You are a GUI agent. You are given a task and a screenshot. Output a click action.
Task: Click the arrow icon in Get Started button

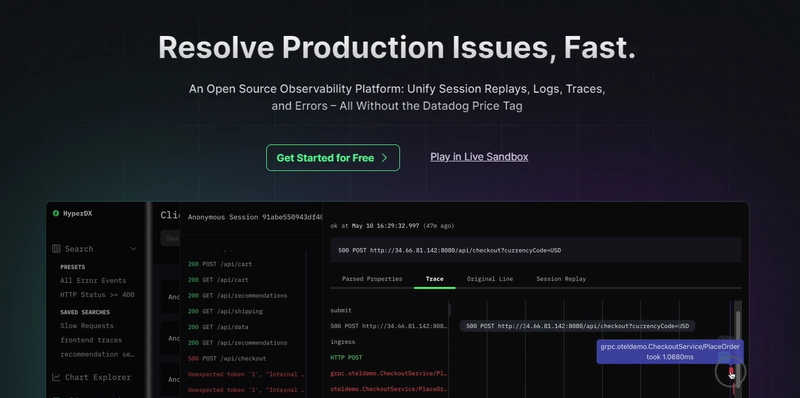(x=384, y=158)
